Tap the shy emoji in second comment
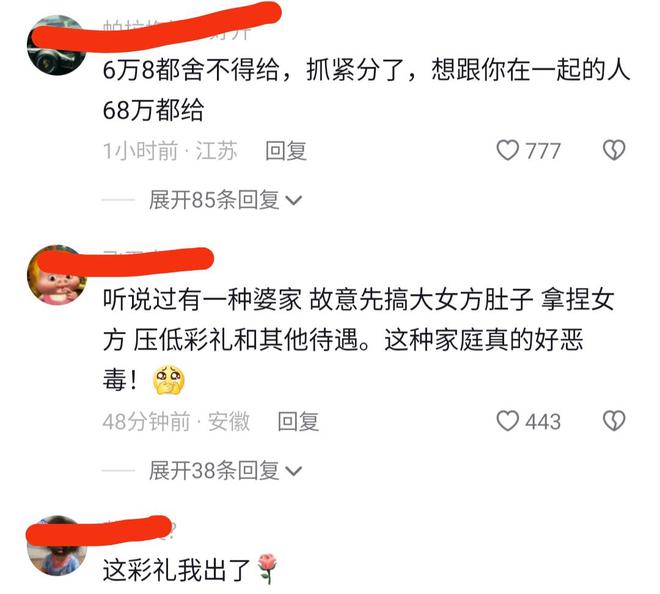The height and width of the screenshot is (594, 660). click(x=168, y=380)
